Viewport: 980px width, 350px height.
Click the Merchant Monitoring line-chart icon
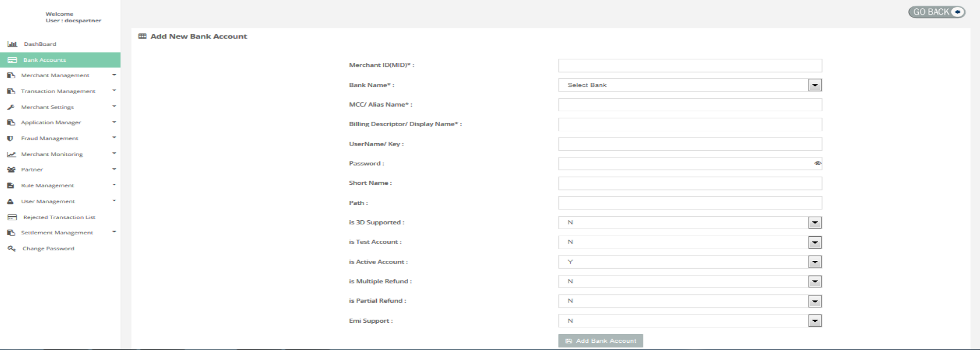pos(11,154)
